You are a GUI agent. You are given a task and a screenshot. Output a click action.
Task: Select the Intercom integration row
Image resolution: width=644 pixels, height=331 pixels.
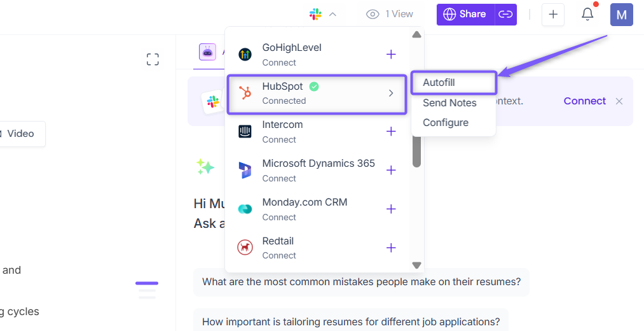316,132
